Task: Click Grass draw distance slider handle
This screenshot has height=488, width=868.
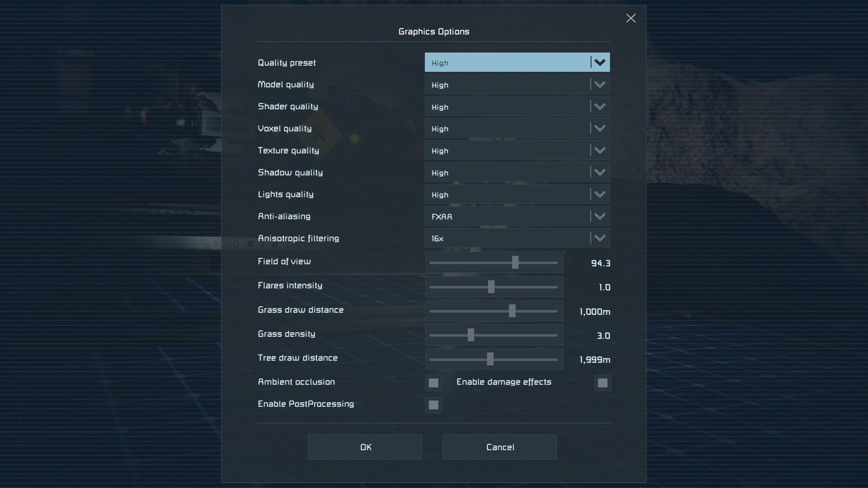Action: 512,311
